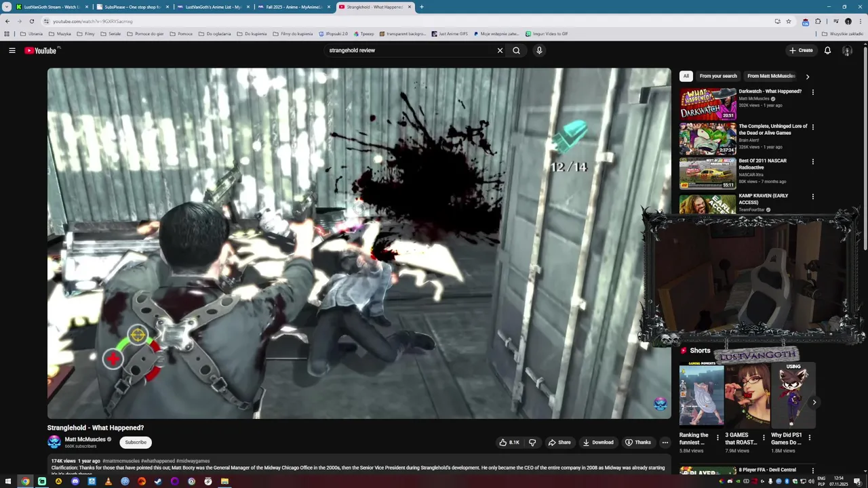
Task: Open the Ubrania bookmarks folder
Action: pyautogui.click(x=31, y=33)
